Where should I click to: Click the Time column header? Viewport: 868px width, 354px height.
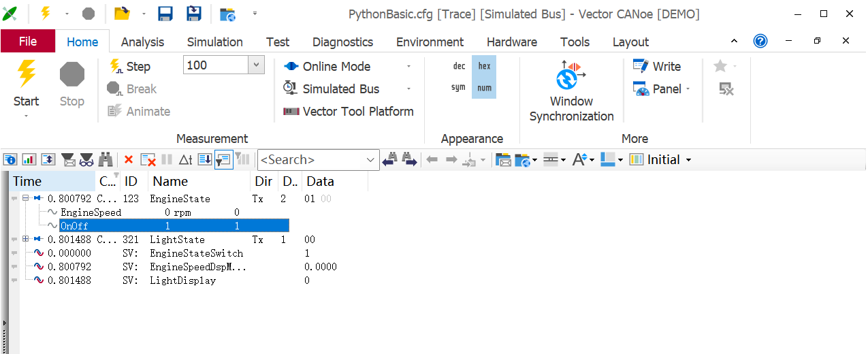click(53, 181)
